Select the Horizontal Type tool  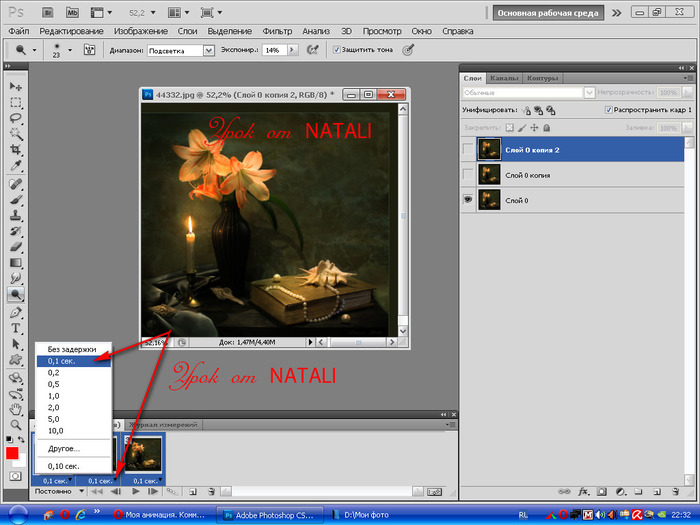pyautogui.click(x=16, y=328)
